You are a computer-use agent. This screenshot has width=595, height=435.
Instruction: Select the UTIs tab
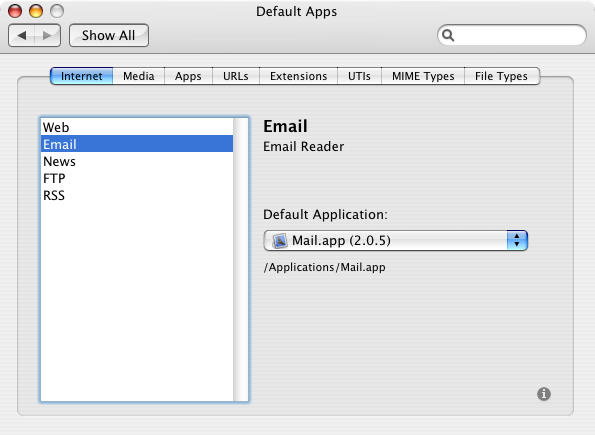tap(359, 76)
